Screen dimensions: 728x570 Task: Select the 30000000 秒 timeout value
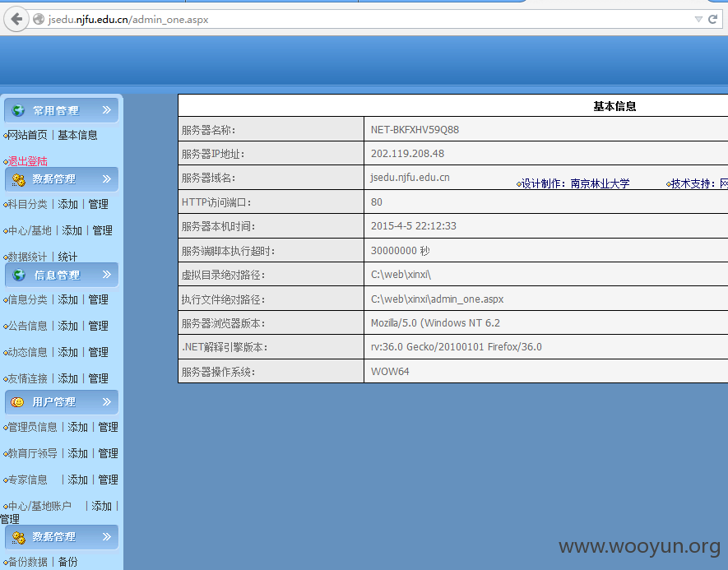pyautogui.click(x=400, y=251)
